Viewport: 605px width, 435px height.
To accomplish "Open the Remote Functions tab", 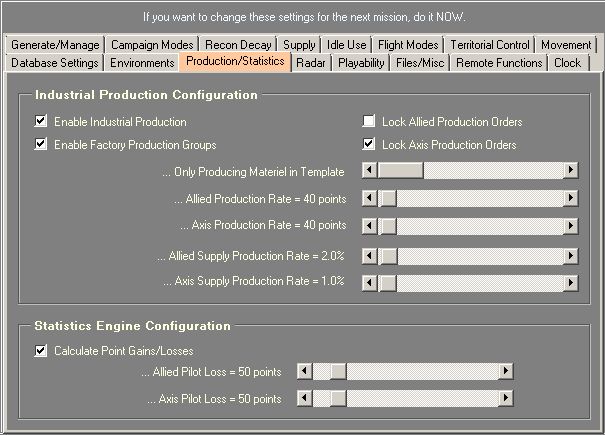I will 499,62.
